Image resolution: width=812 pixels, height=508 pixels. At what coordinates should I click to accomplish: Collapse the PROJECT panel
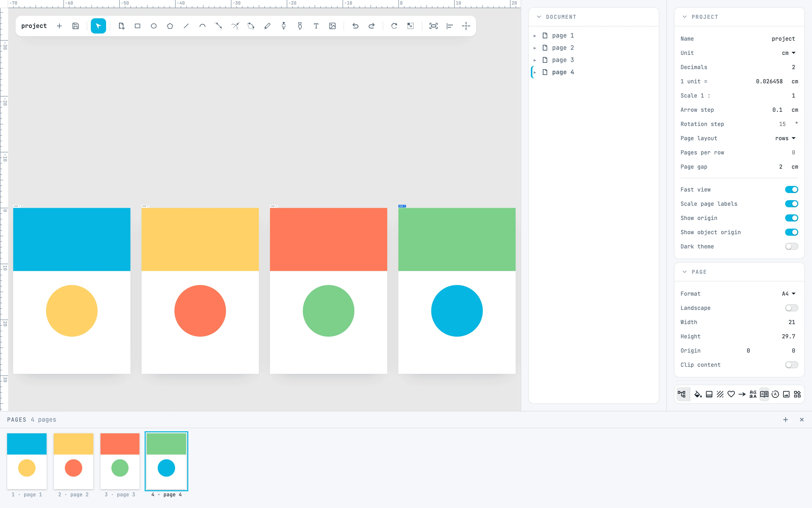685,17
